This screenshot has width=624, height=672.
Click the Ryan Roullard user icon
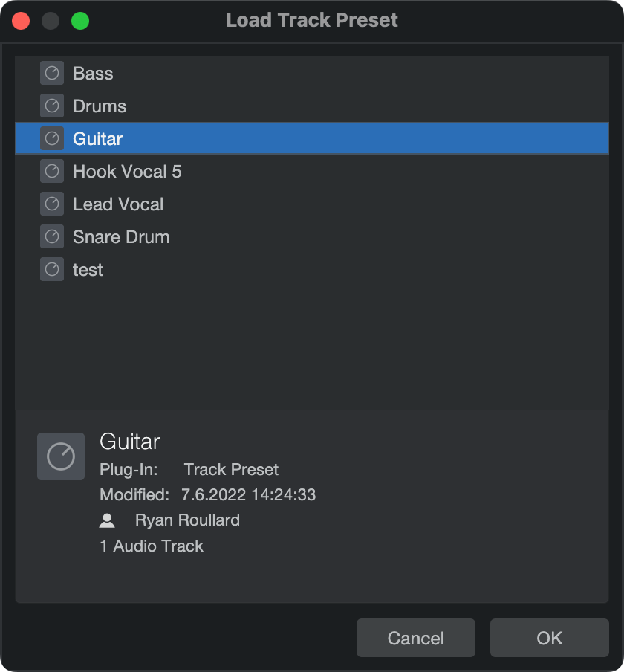(107, 520)
